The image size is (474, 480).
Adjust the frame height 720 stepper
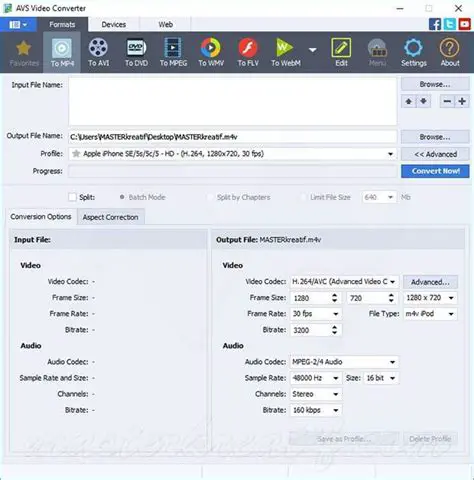pyautogui.click(x=391, y=298)
